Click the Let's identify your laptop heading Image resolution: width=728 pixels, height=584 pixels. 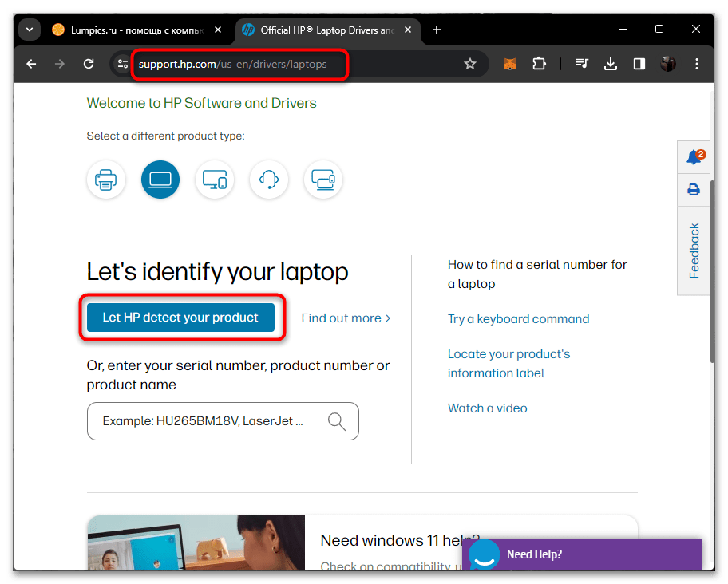click(x=217, y=272)
